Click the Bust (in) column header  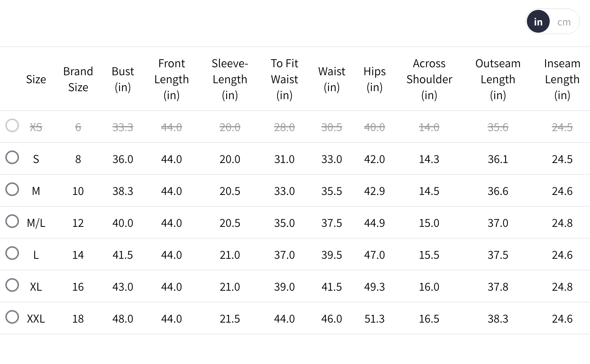pyautogui.click(x=123, y=79)
